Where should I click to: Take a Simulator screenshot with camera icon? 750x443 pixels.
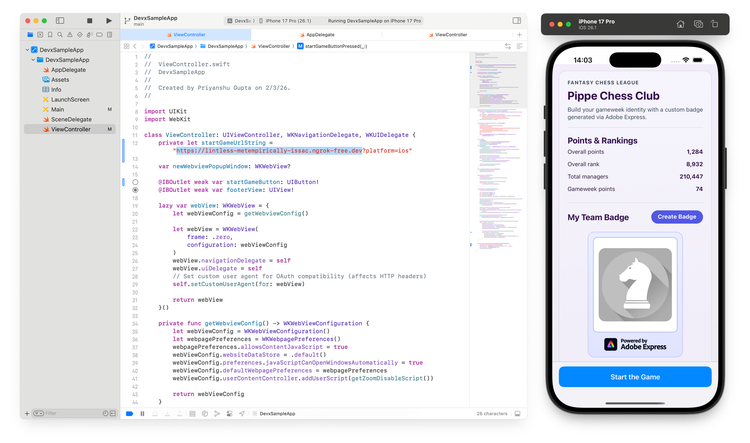pos(698,24)
